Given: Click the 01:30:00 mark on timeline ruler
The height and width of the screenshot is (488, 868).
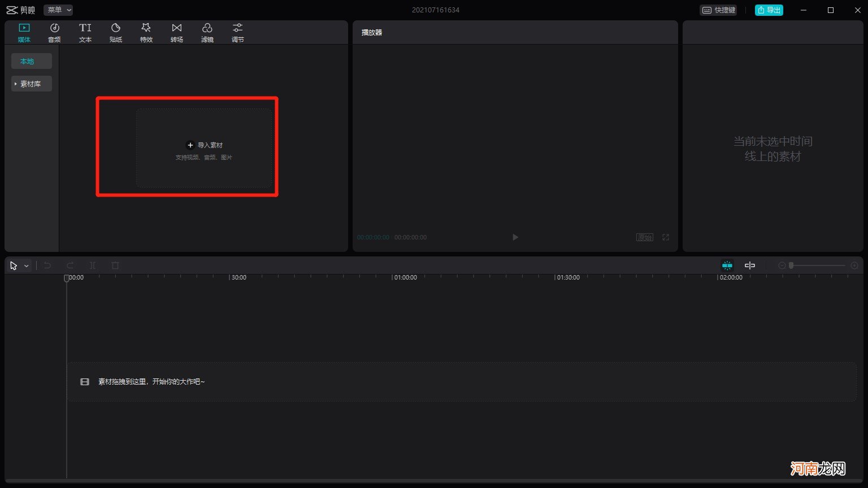Looking at the screenshot, I should click(x=568, y=277).
